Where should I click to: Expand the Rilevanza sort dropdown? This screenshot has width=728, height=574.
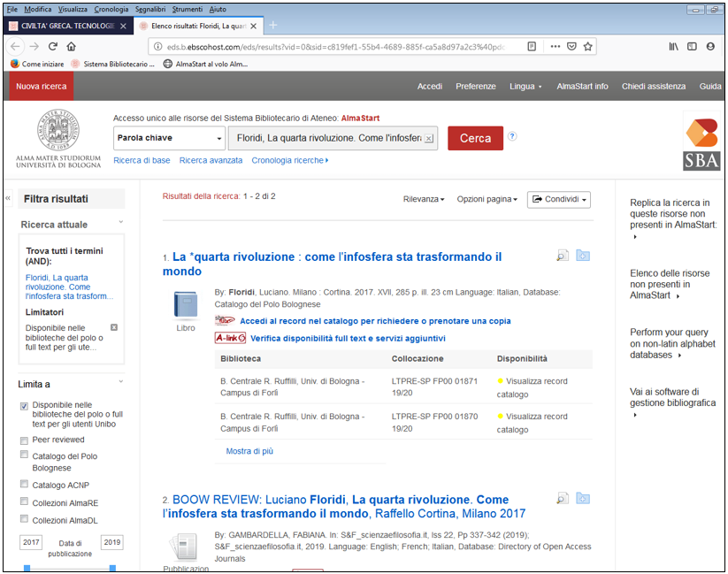click(x=424, y=200)
